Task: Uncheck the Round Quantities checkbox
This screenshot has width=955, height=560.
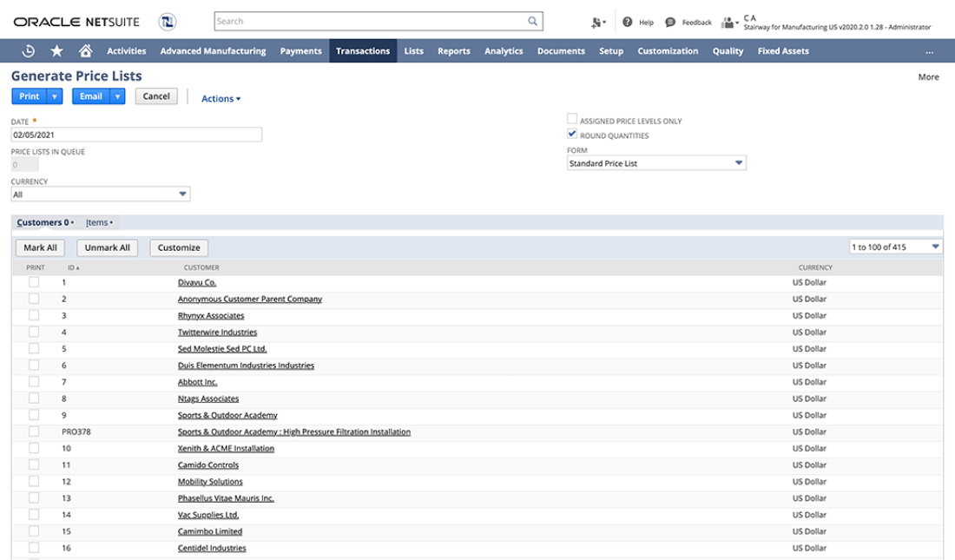Action: (572, 134)
